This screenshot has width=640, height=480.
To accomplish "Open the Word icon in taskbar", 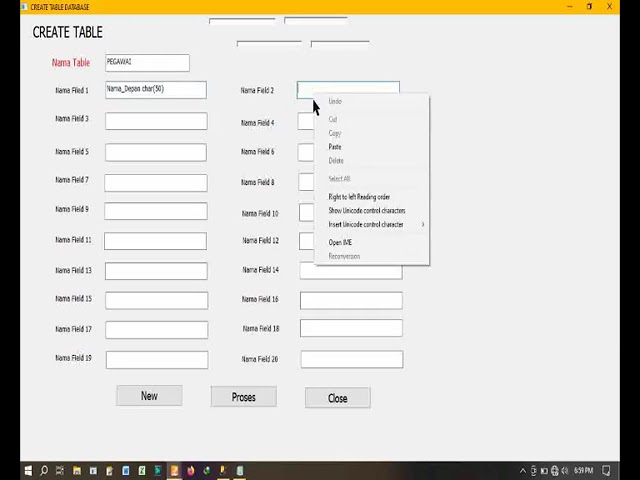I will coord(126,471).
